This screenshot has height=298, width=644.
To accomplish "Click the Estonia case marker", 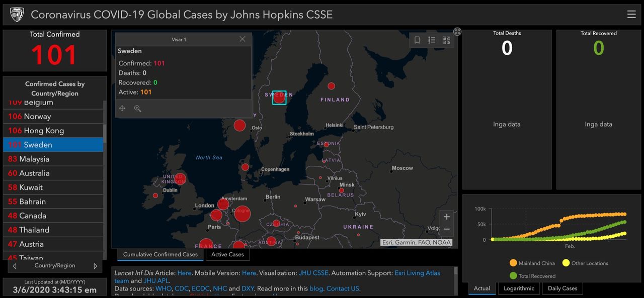I will pos(326,144).
